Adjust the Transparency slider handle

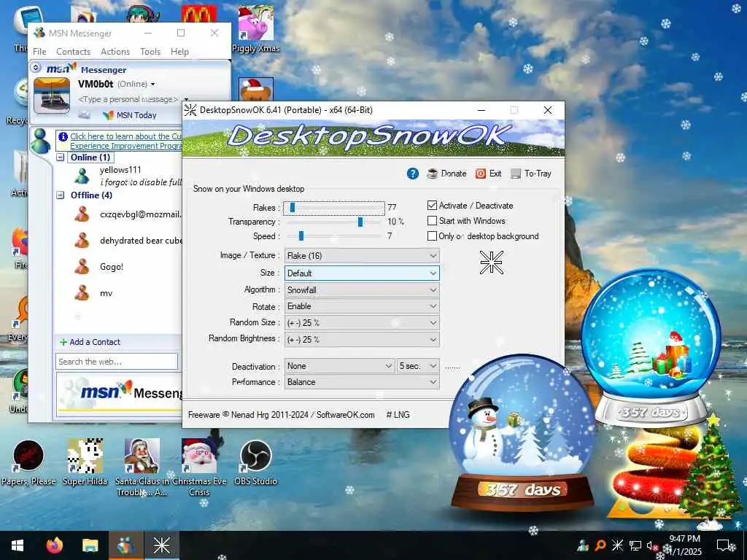360,222
